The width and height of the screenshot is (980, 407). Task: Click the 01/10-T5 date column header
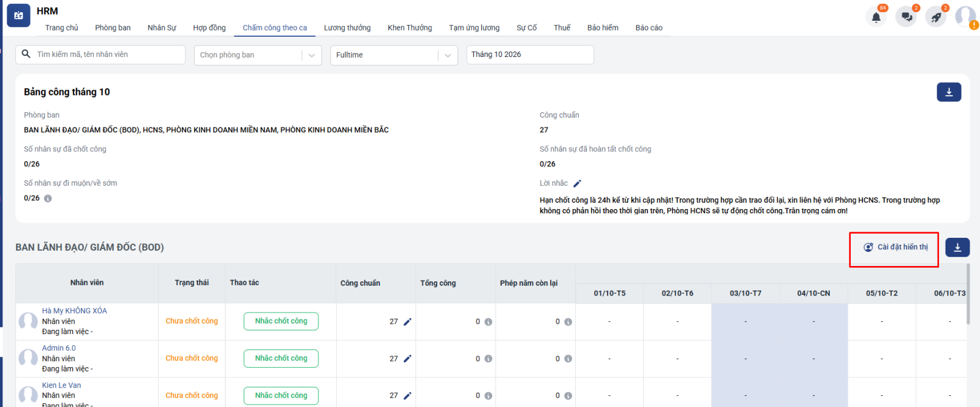pyautogui.click(x=609, y=294)
